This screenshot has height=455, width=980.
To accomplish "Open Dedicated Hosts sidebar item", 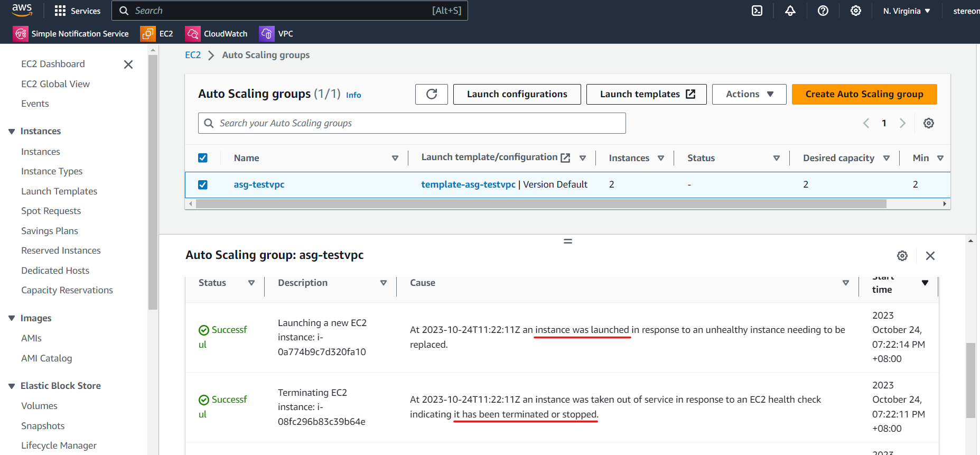I will coord(55,271).
